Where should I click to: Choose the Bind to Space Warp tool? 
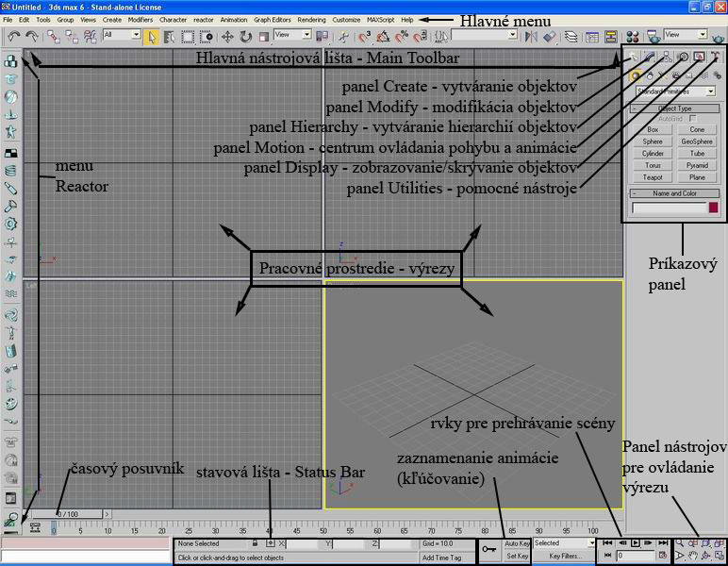pyautogui.click(x=91, y=37)
